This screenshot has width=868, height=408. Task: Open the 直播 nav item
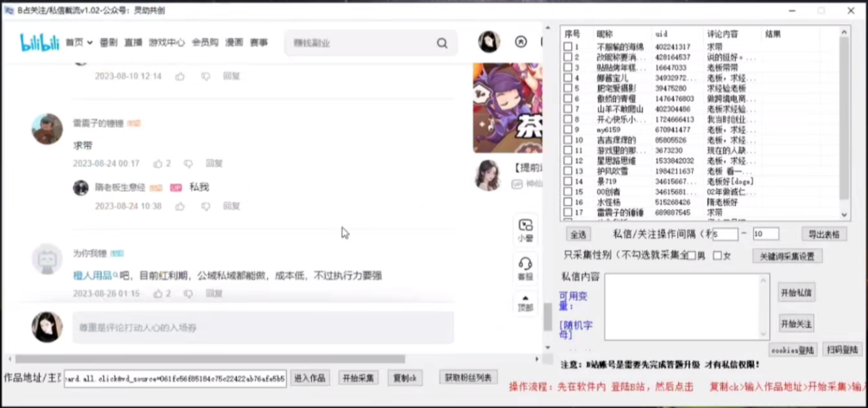coord(133,43)
